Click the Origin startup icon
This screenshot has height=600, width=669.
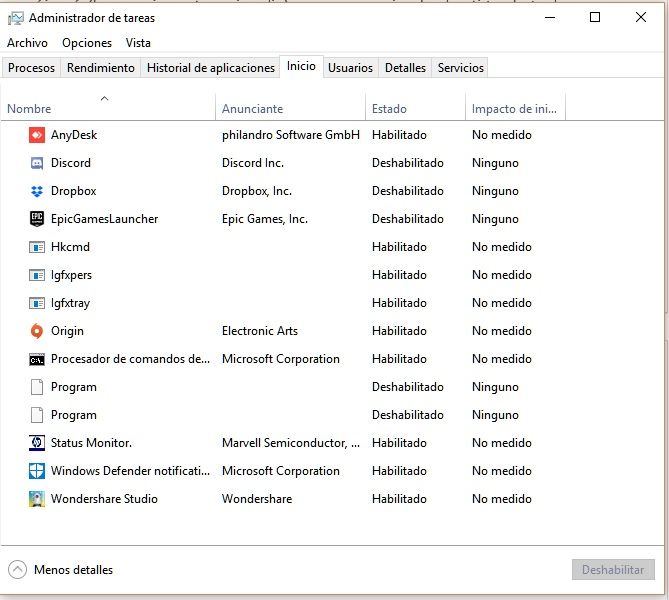tap(37, 331)
